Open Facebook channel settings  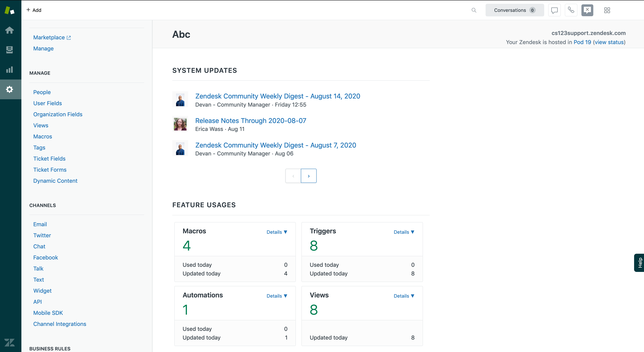click(46, 257)
